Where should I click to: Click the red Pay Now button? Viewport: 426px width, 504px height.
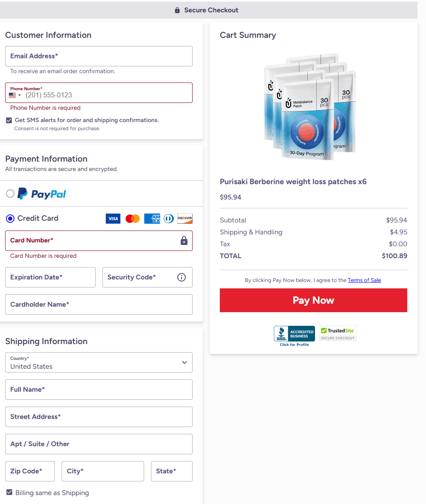tap(313, 300)
